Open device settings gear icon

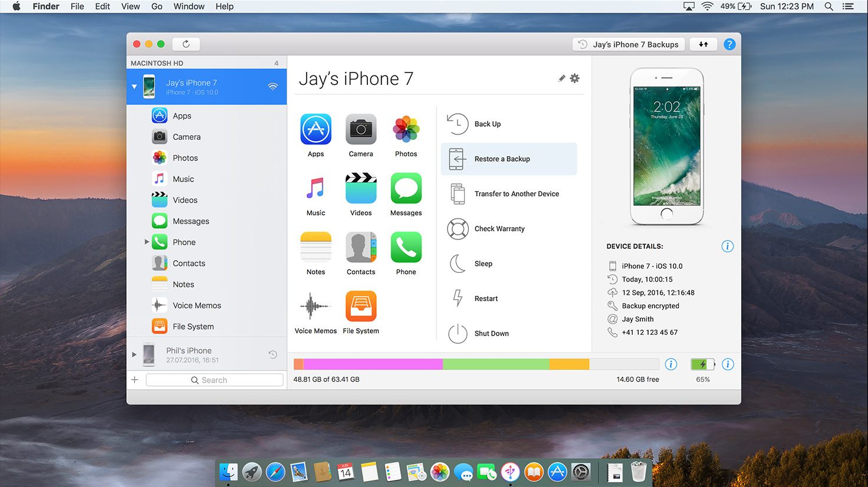pos(574,78)
